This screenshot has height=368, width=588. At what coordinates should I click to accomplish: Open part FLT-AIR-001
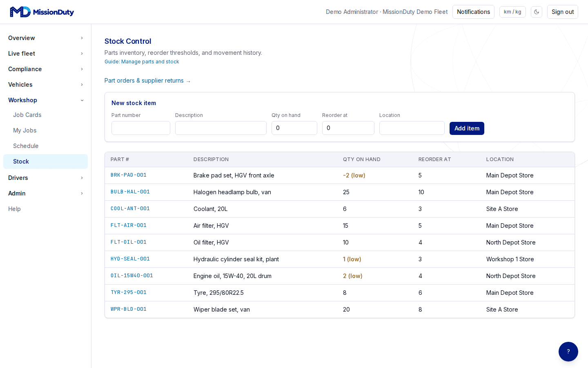[x=129, y=225]
